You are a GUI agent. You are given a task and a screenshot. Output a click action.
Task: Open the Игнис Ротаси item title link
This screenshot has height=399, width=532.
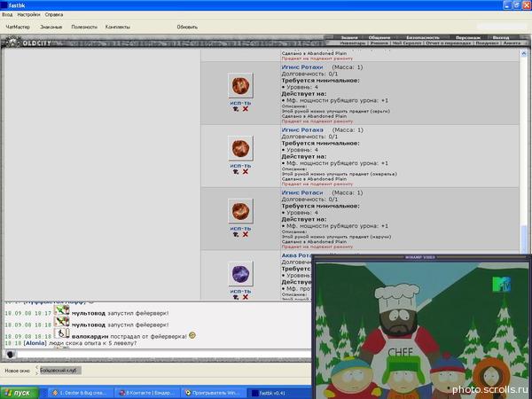click(302, 192)
